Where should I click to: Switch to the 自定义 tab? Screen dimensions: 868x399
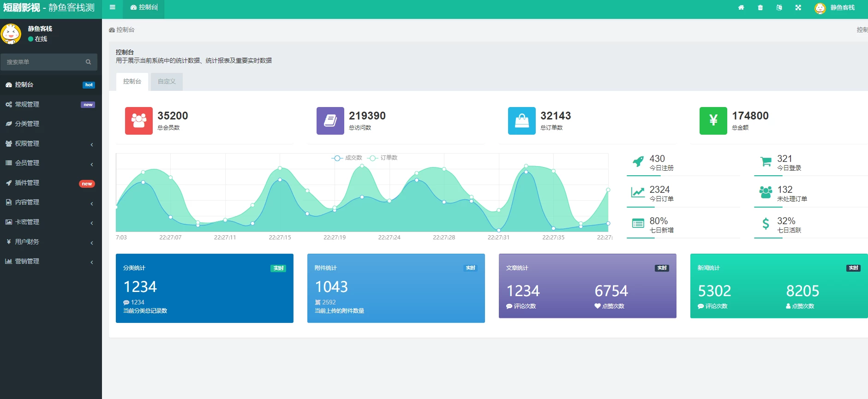167,82
